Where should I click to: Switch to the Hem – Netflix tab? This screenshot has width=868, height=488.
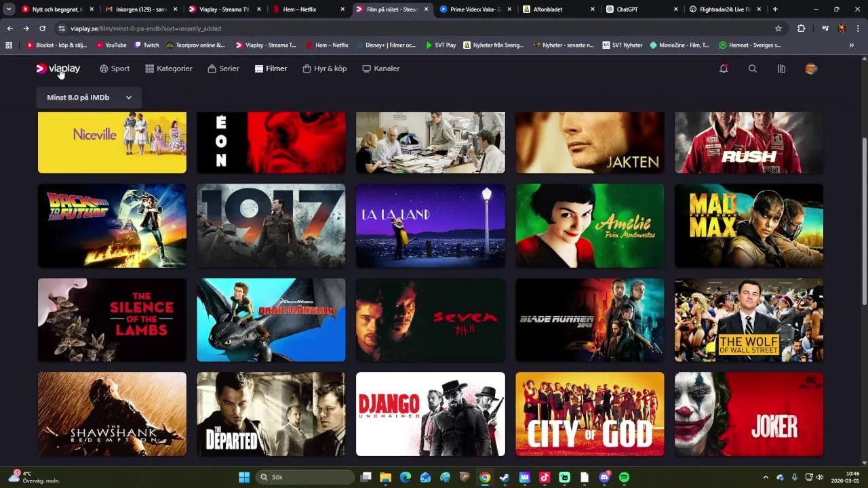click(x=309, y=9)
